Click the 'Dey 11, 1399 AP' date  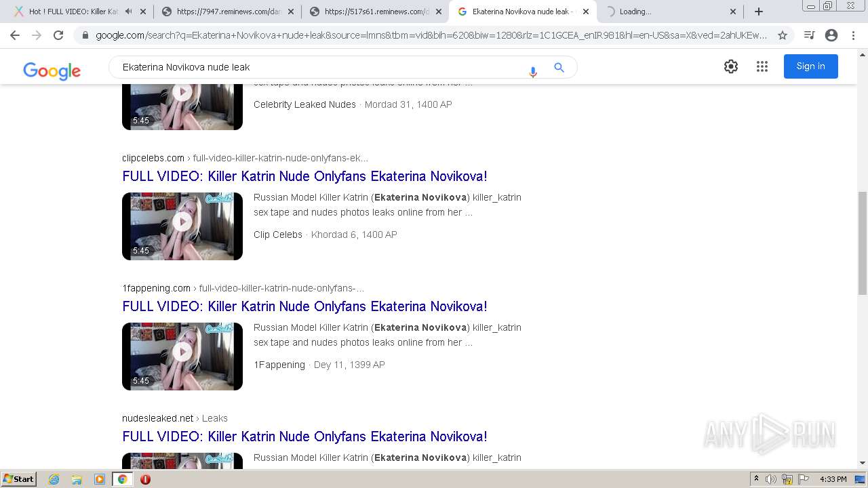[x=349, y=365]
